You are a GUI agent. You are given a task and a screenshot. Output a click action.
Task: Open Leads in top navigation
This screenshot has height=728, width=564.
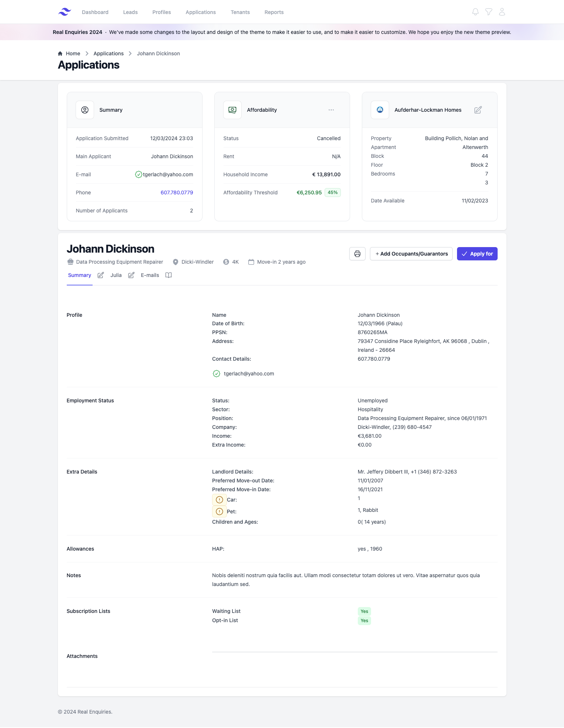[x=131, y=12]
